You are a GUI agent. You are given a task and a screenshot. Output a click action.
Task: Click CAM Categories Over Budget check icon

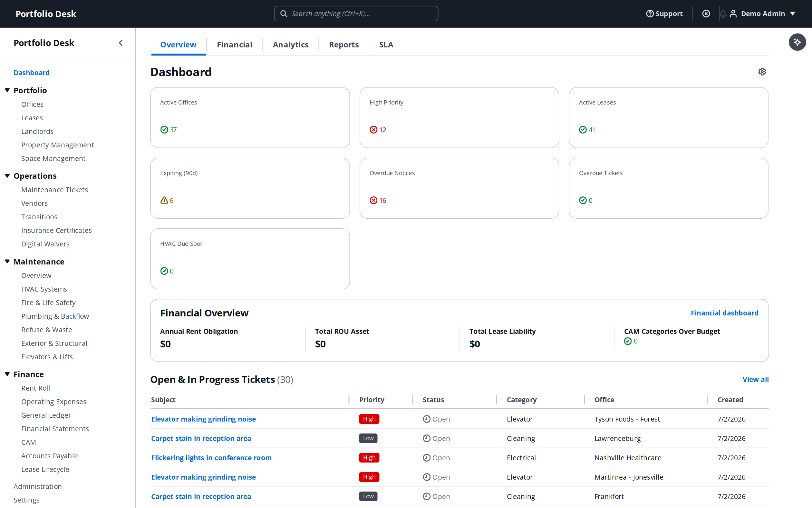628,341
